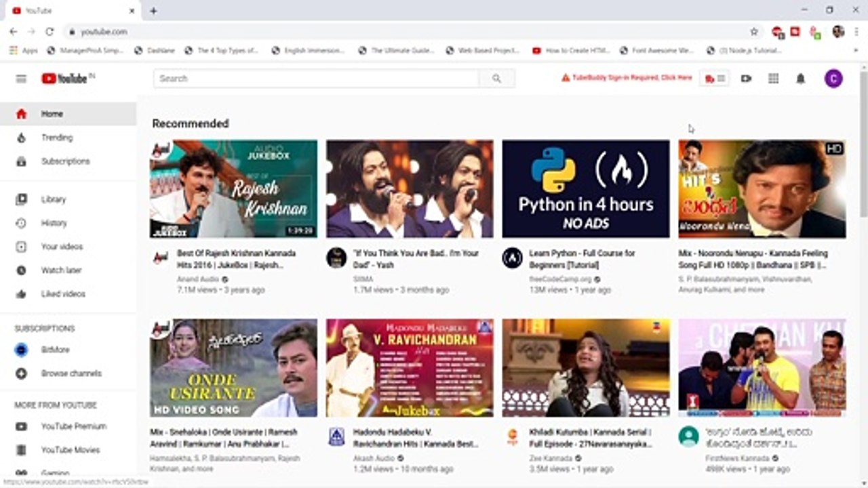Open Zee Kannada channel avatar icon
This screenshot has height=488, width=868.
(x=512, y=436)
